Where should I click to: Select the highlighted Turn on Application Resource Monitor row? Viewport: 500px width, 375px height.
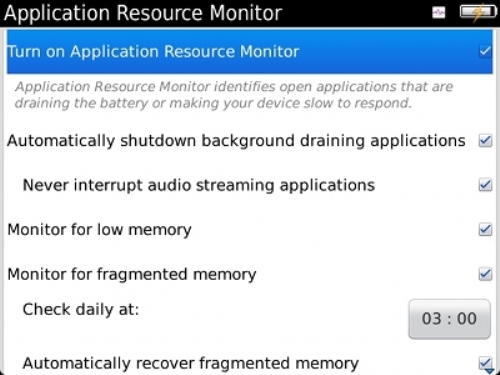pyautogui.click(x=249, y=52)
